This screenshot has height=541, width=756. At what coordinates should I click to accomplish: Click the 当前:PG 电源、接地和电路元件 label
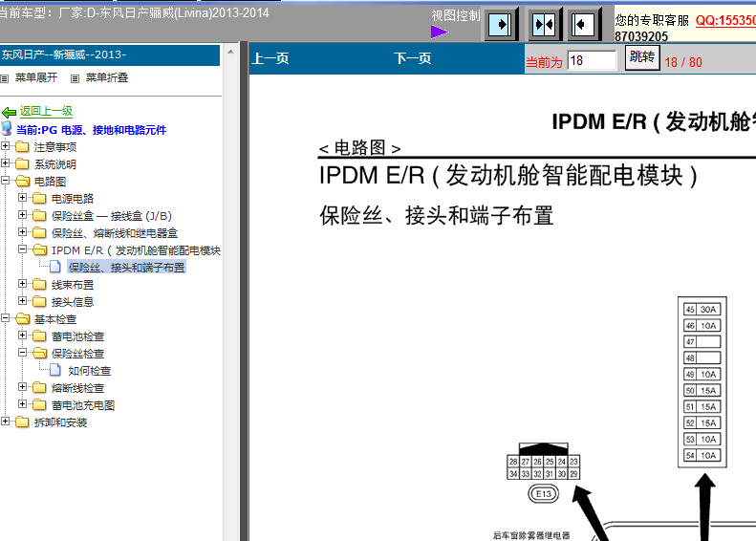tap(91, 130)
